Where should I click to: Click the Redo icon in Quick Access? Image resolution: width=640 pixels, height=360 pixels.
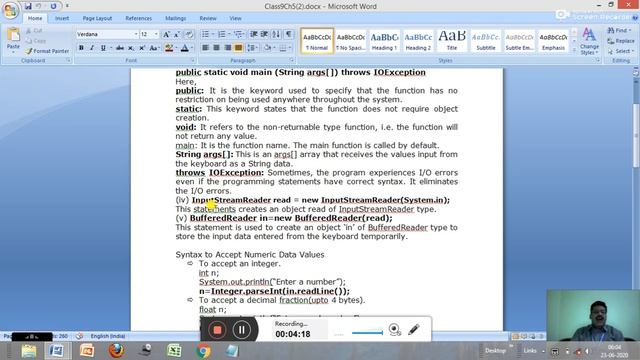pyautogui.click(x=53, y=6)
